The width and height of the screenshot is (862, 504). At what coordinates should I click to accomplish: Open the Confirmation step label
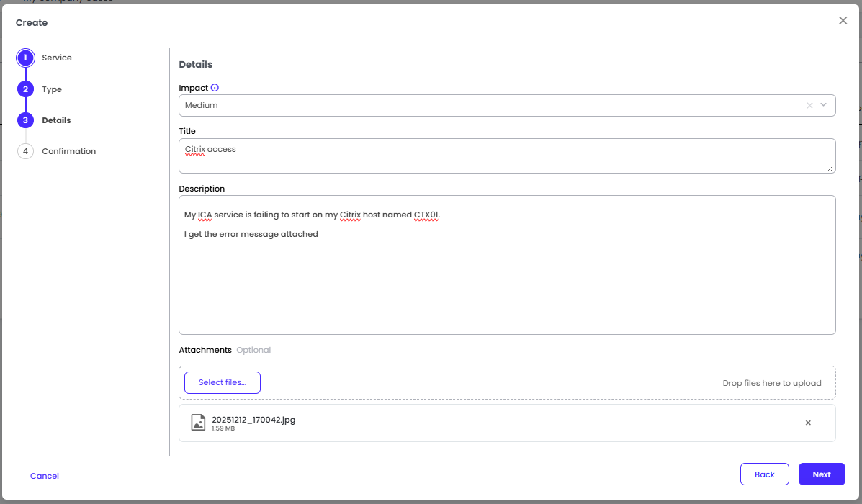(68, 151)
